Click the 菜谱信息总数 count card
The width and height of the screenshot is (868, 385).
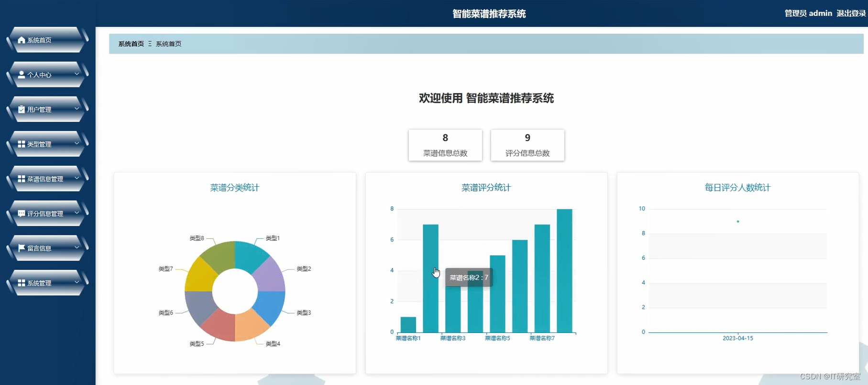tap(445, 145)
